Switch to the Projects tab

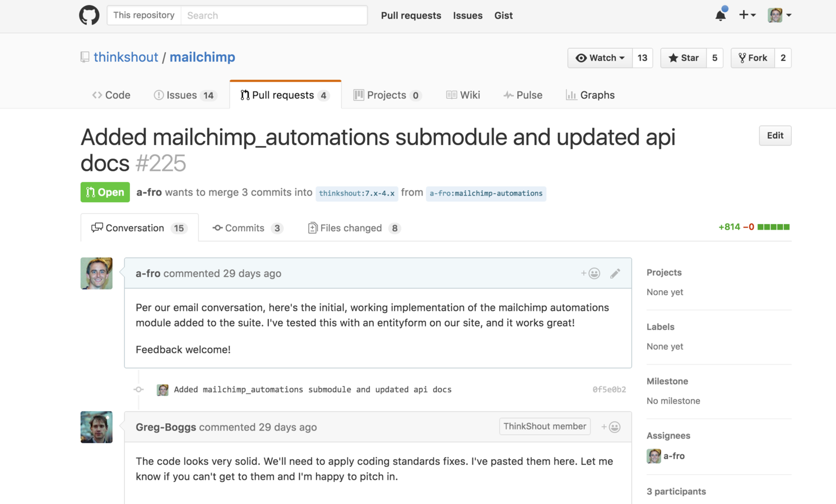tap(387, 95)
